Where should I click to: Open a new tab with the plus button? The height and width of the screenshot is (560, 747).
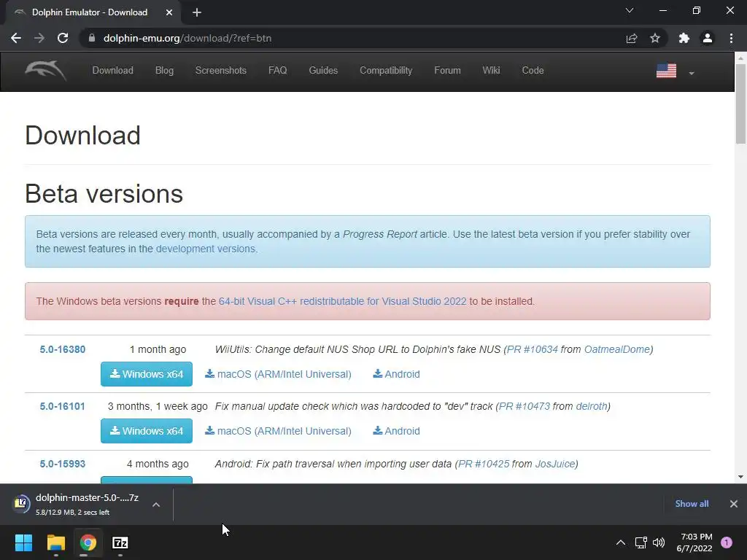[197, 12]
